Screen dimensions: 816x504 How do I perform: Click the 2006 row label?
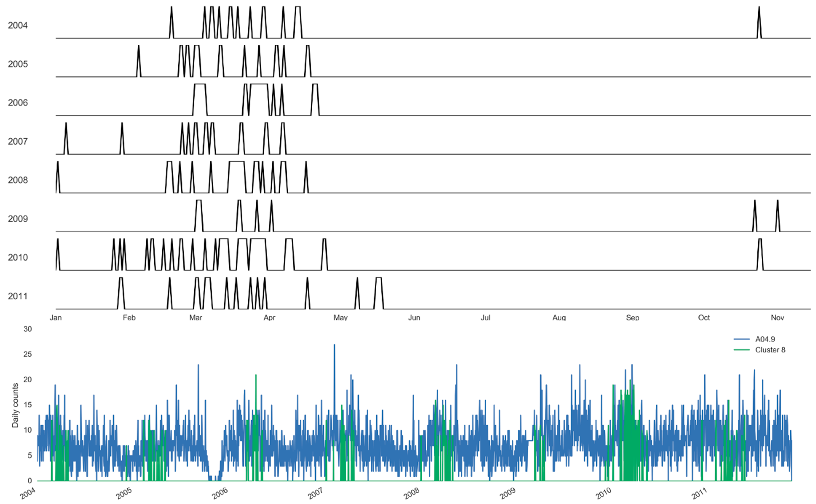[x=18, y=103]
